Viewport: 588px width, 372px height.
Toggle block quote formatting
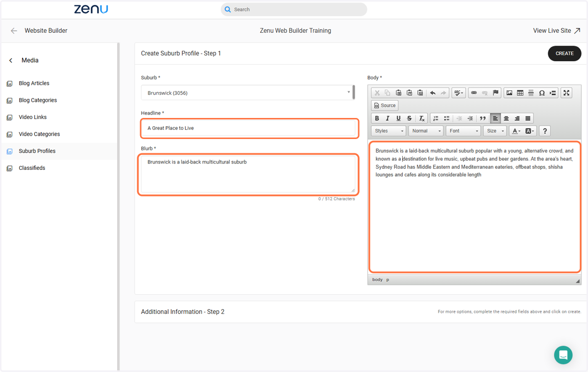(x=483, y=118)
